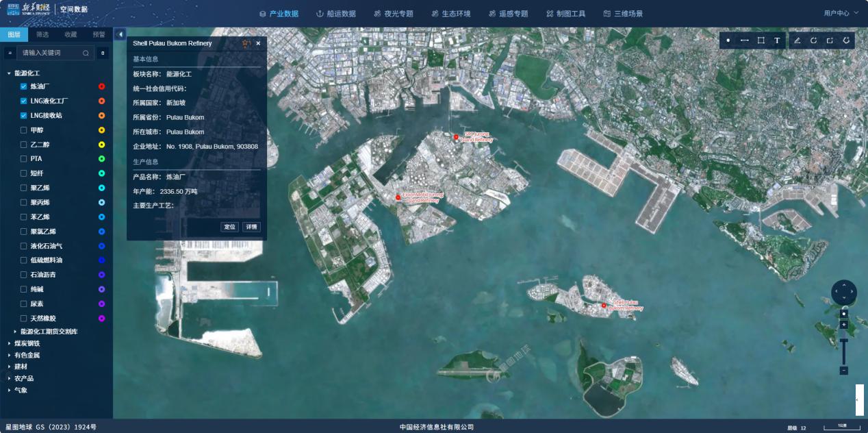Close the Shell Pulau Bukom Refinery popup
868x433 pixels.
[258, 43]
